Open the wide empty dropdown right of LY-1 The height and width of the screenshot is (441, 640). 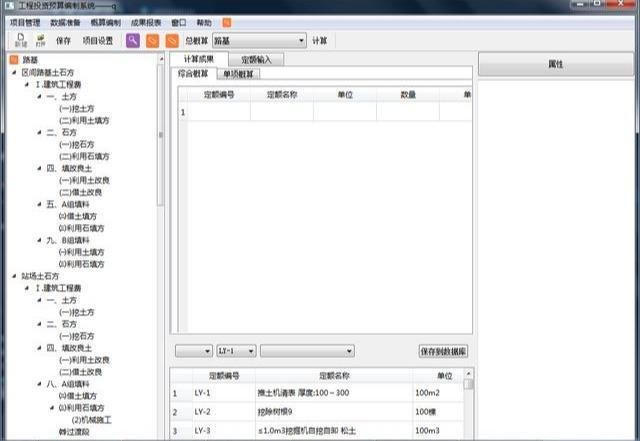[x=307, y=351]
